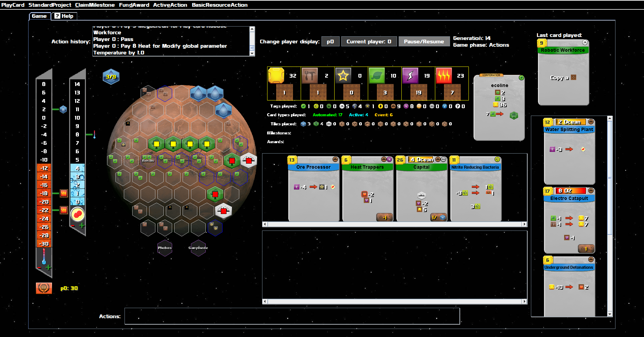Click the temperature -12 track cell
Viewport: 644px width, 337px height.
click(x=44, y=168)
